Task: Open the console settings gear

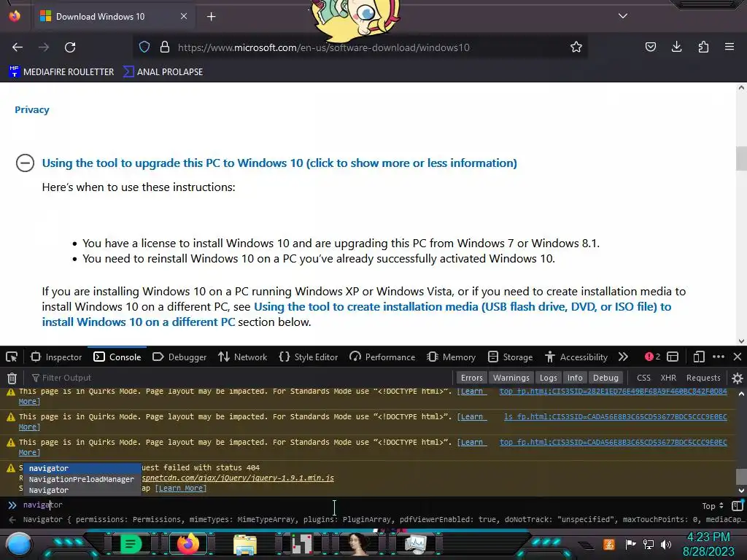Action: [x=737, y=378]
